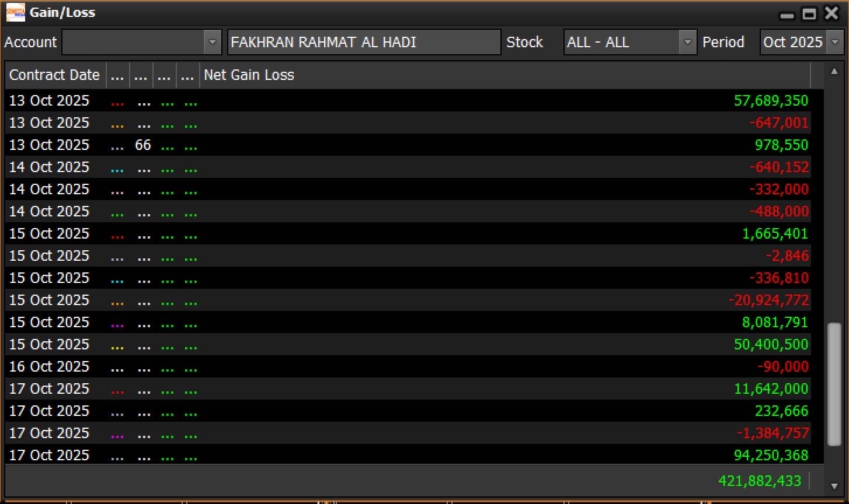Select the row with gain 50,400,500

(x=408, y=344)
